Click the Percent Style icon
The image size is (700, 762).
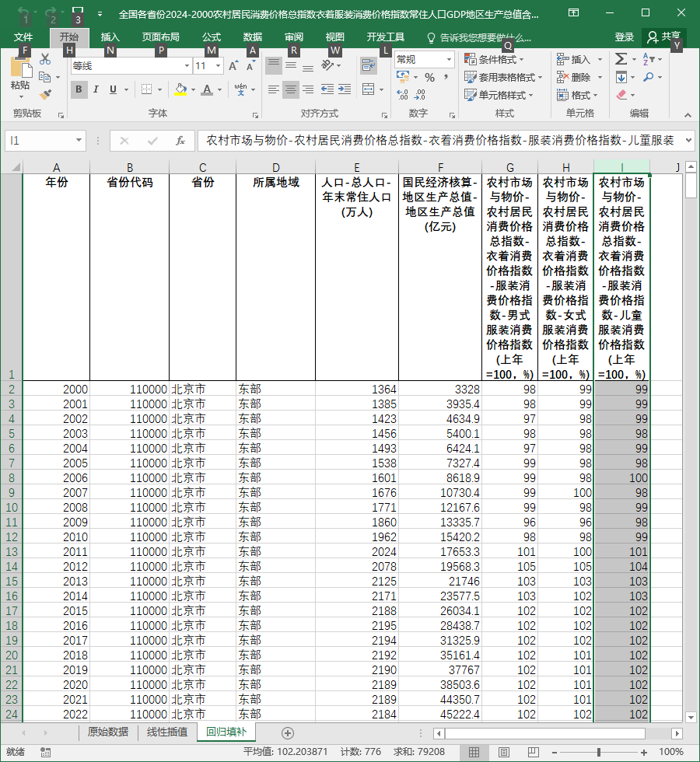click(429, 78)
